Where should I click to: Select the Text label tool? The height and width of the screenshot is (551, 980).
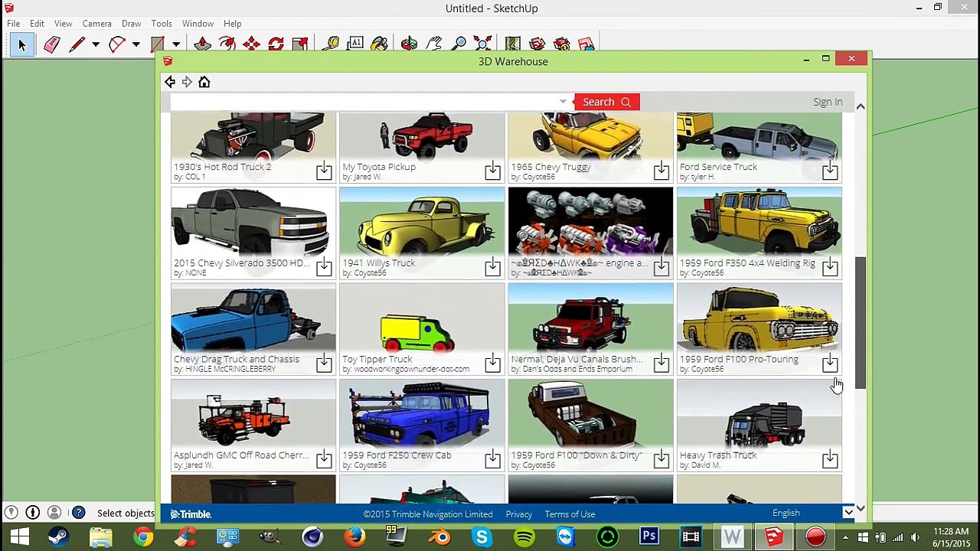[x=355, y=44]
